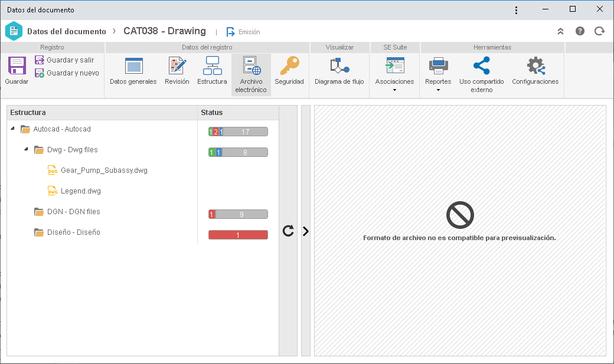Open Uso compartido externo sharing
614x364 pixels.
(x=482, y=74)
